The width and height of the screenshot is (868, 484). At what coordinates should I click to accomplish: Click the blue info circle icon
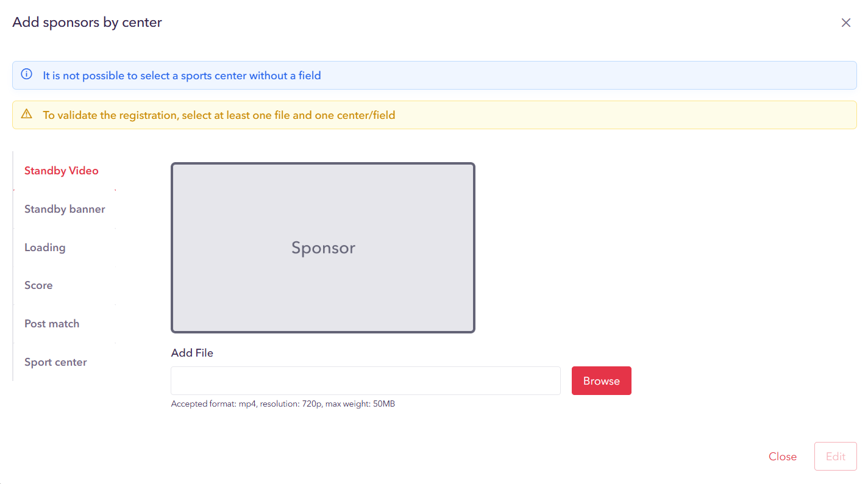click(26, 74)
